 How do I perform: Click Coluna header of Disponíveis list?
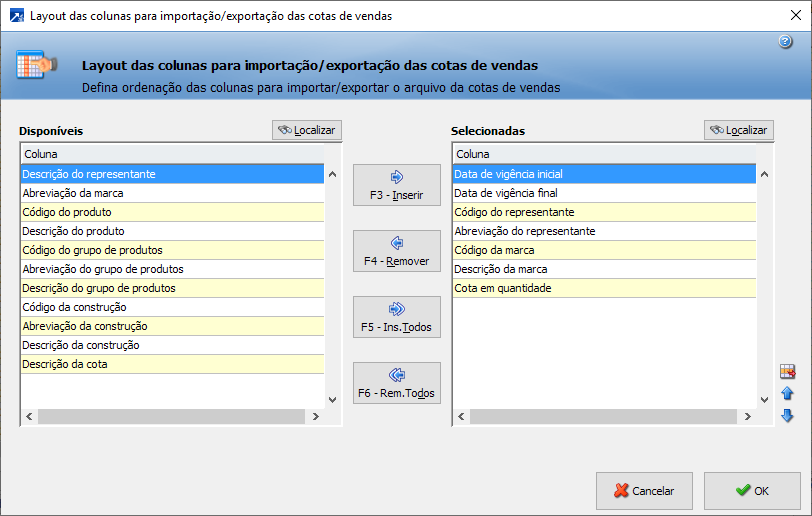pyautogui.click(x=172, y=154)
